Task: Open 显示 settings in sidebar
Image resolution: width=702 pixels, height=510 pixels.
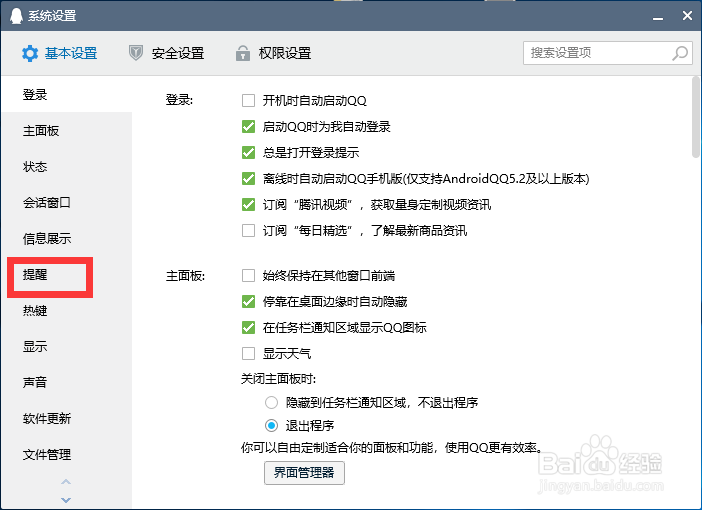Action: [x=67, y=346]
